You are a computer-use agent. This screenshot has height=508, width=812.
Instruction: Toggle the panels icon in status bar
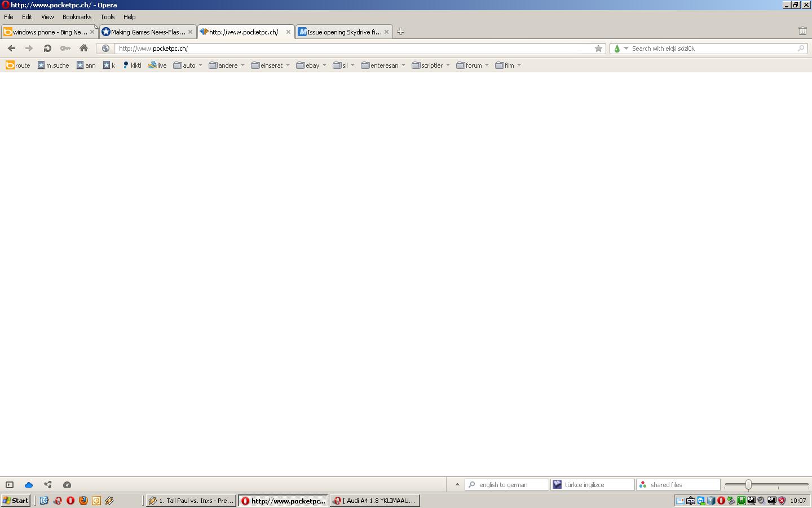[10, 485]
